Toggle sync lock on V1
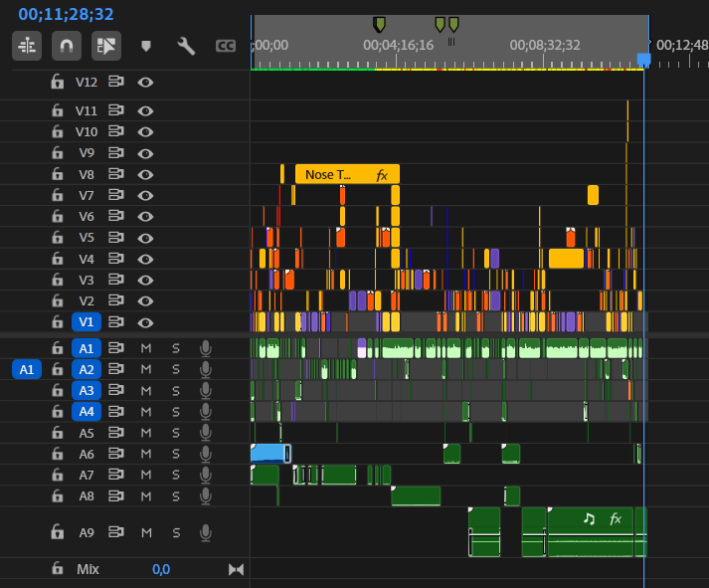 coord(116,322)
